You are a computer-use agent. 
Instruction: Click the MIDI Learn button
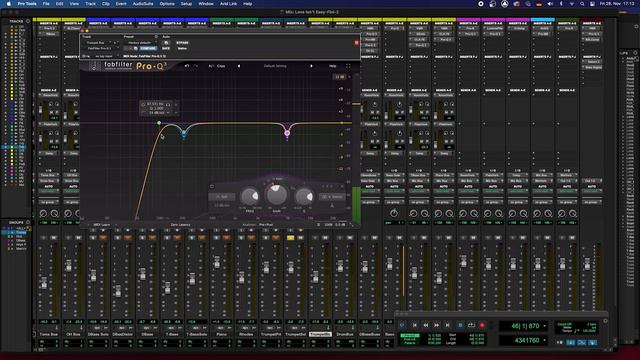pyautogui.click(x=101, y=224)
